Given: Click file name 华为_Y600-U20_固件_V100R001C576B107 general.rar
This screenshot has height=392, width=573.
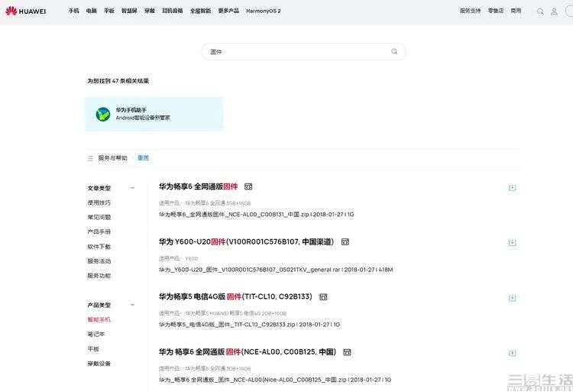Looking at the screenshot, I should click(250, 270).
